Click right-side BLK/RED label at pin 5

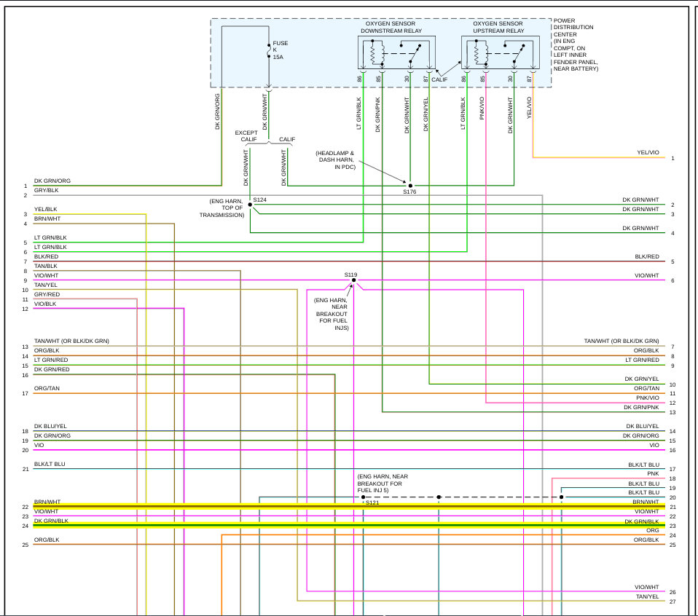coord(647,256)
